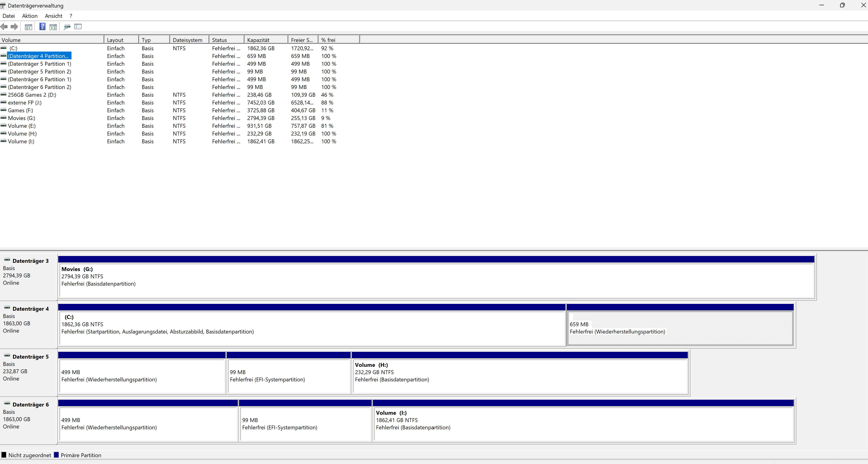
Task: Select the EFI-Systempartition on Datenträger 6
Action: click(305, 422)
